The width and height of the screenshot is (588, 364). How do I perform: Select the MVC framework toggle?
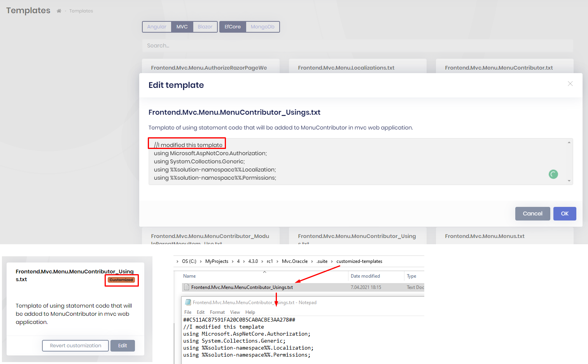pyautogui.click(x=182, y=27)
